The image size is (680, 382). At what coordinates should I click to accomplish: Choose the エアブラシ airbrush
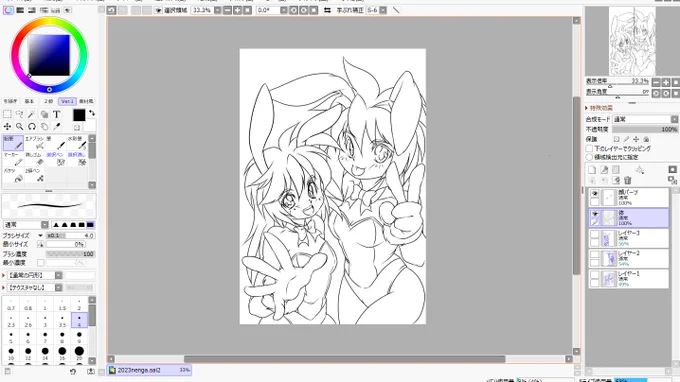[34, 143]
